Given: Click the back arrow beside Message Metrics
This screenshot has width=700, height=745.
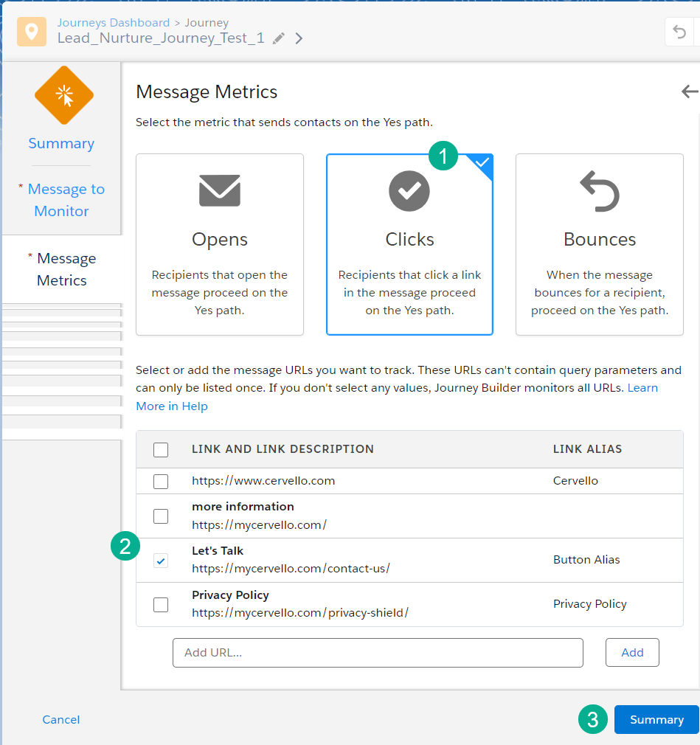Looking at the screenshot, I should pos(689,91).
